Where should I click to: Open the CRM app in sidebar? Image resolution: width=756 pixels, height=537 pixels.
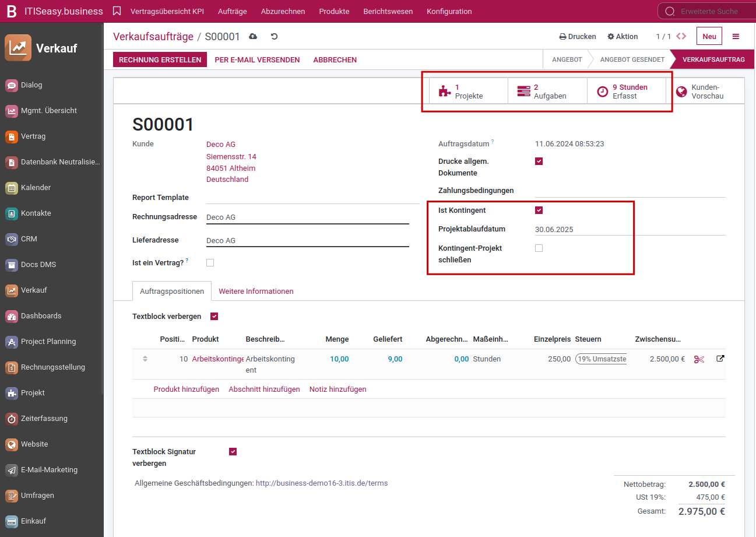pos(29,239)
